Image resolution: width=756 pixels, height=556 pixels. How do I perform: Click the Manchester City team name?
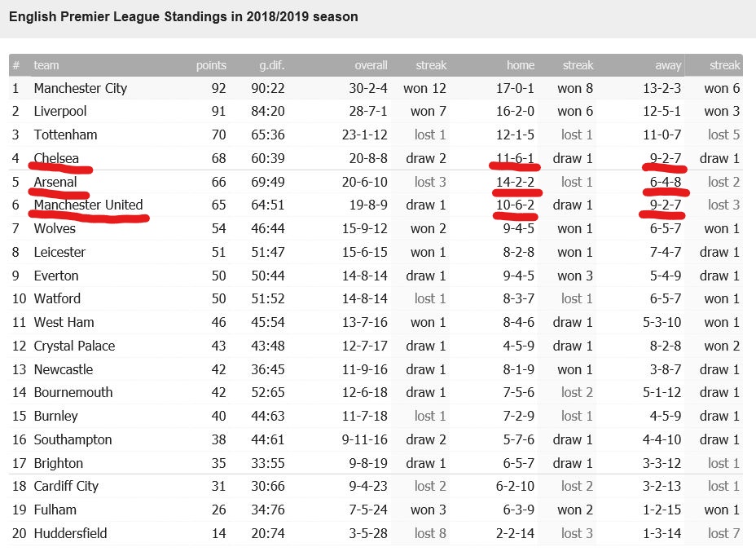81,88
